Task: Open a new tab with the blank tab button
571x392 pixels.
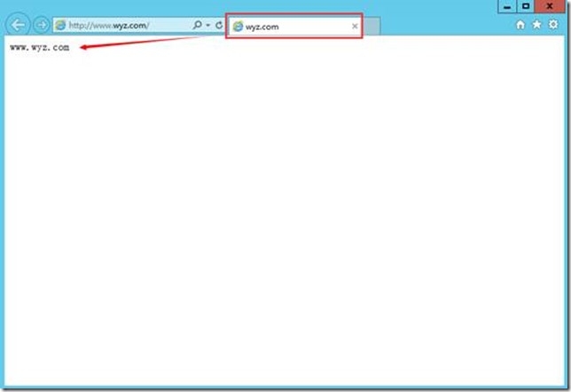Action: click(372, 27)
